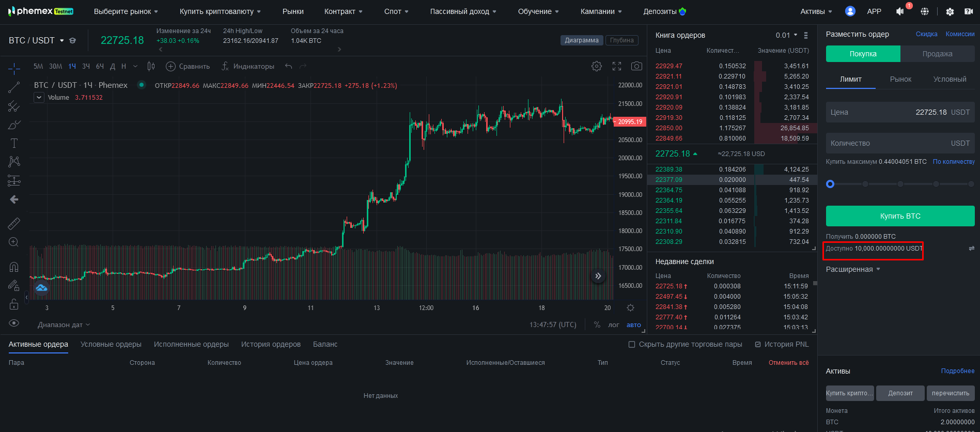Open the История ордеров tab
Screen dimensions: 980x432
click(x=271, y=344)
